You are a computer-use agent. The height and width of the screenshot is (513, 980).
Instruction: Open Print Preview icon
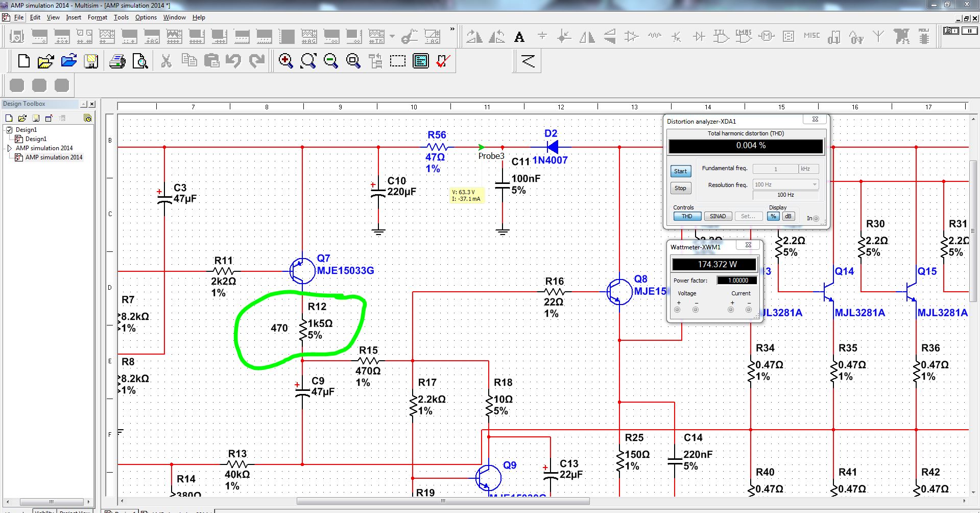(140, 61)
